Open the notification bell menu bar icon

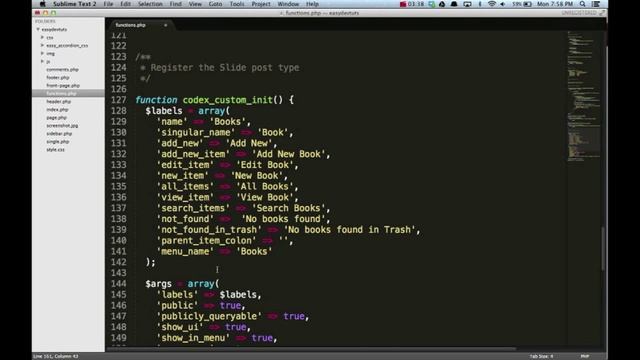click(x=454, y=4)
